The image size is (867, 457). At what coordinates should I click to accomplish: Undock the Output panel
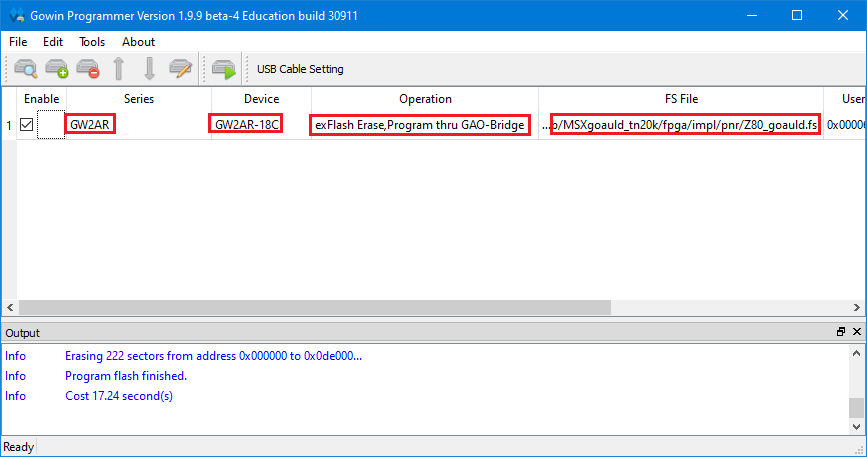click(841, 332)
